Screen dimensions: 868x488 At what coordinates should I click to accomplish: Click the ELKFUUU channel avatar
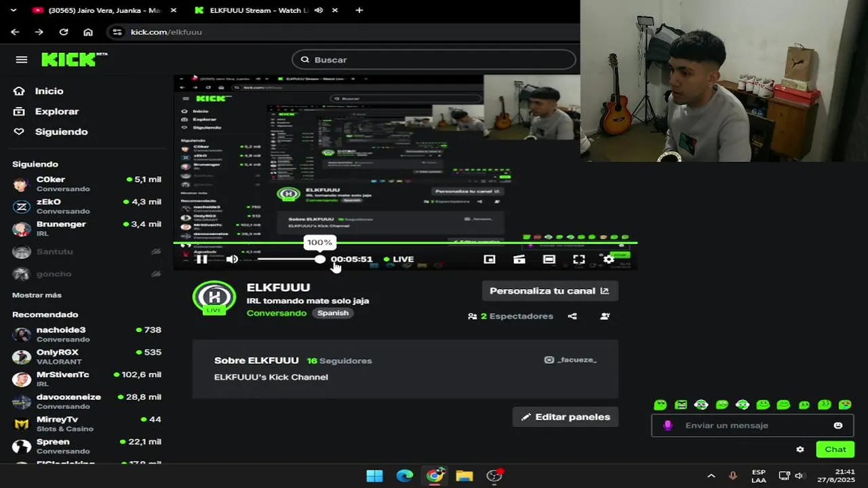click(214, 297)
